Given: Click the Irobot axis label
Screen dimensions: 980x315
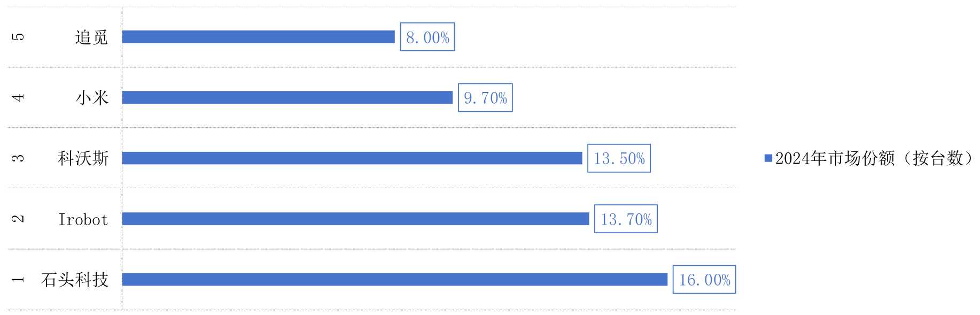Looking at the screenshot, I should coord(83,219).
